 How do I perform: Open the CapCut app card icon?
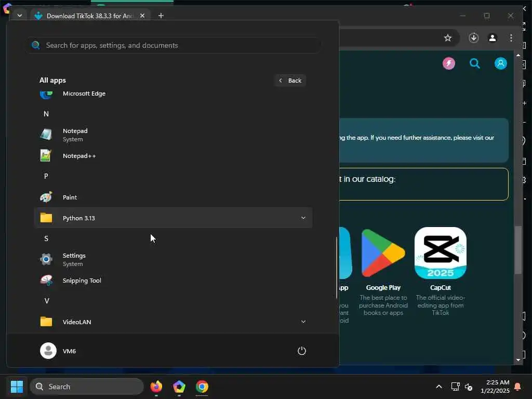[441, 253]
